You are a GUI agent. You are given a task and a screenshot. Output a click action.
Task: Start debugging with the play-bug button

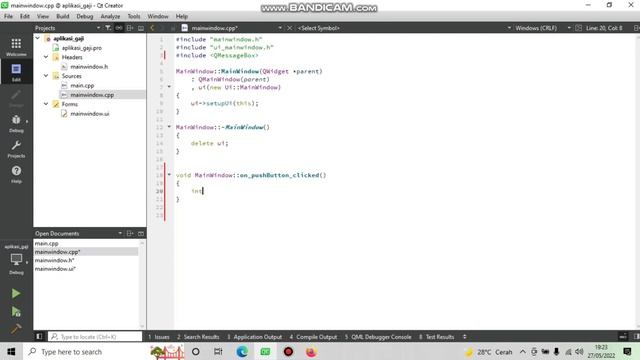coord(16,311)
